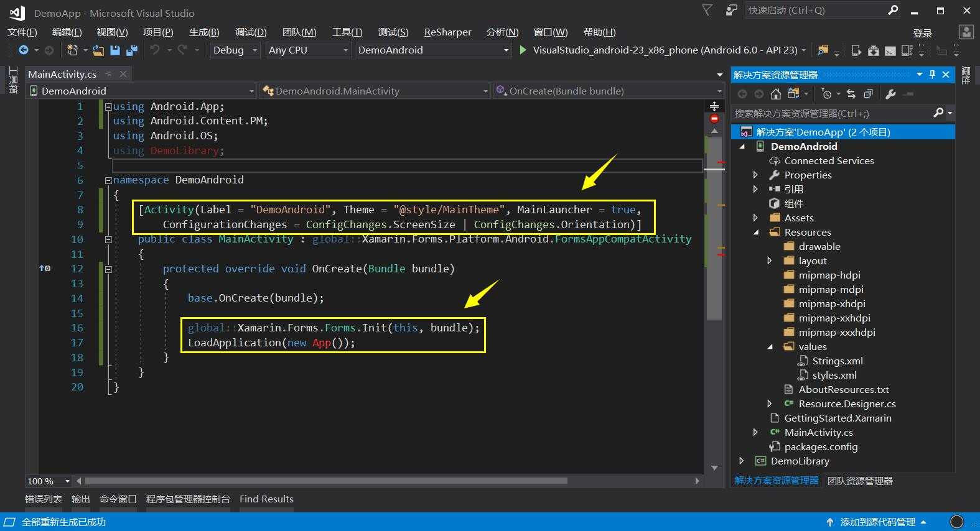The width and height of the screenshot is (980, 531).
Task: Click the New Project toolbar icon
Action: pos(72,50)
